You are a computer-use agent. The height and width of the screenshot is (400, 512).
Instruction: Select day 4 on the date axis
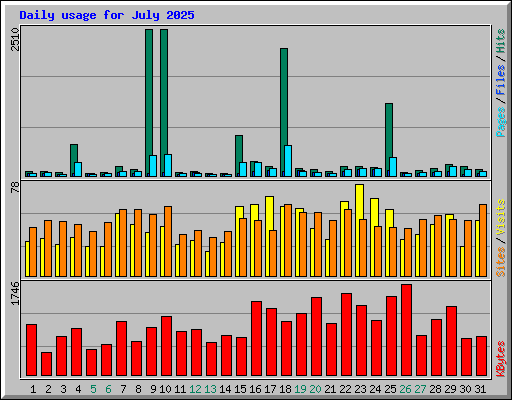pos(78,389)
